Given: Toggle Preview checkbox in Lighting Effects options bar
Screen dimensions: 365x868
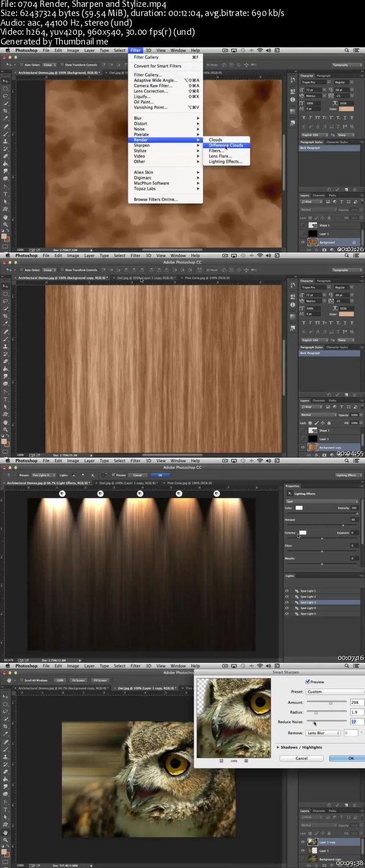Looking at the screenshot, I should tap(113, 475).
